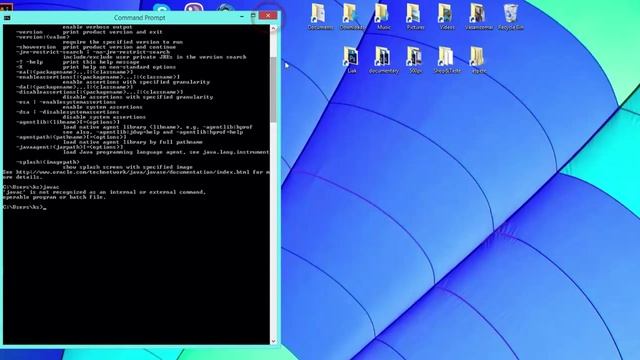Click the Command Prompt title bar text
640x360 pixels.
pos(140,18)
